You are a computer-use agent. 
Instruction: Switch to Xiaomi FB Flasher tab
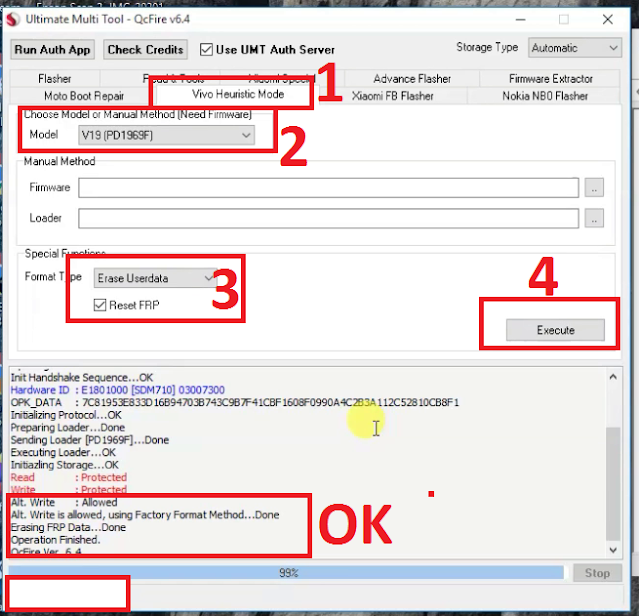tap(392, 96)
